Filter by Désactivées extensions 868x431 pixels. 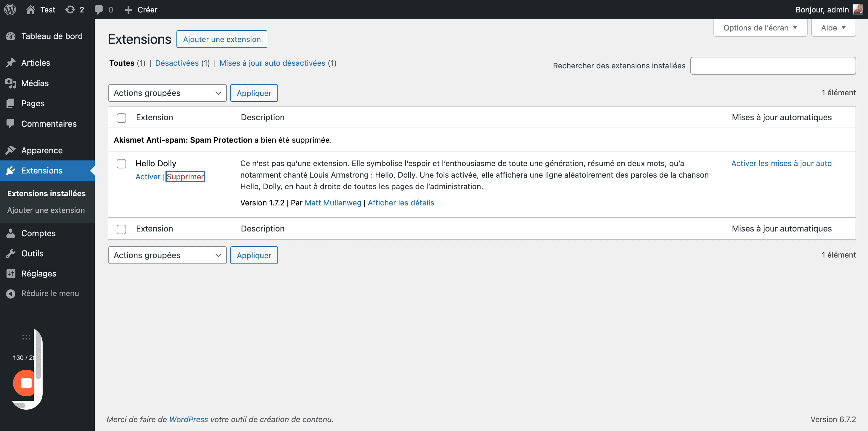click(x=177, y=63)
